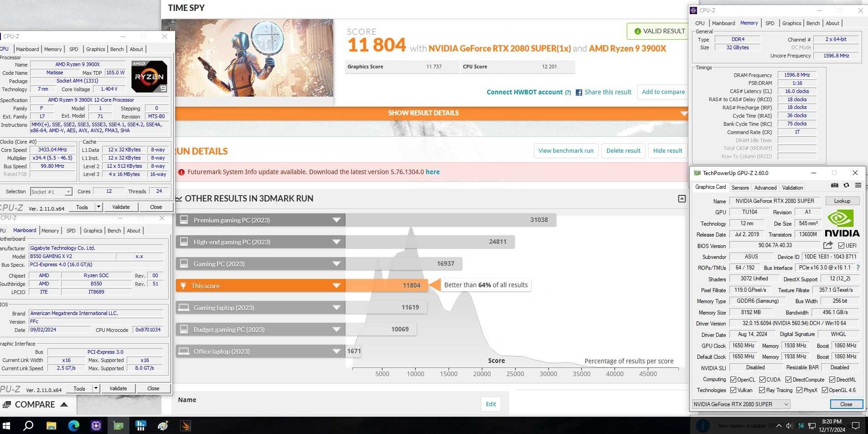Click the laptop icon on Gaming laptop row
This screenshot has width=868, height=434.
pyautogui.click(x=184, y=308)
